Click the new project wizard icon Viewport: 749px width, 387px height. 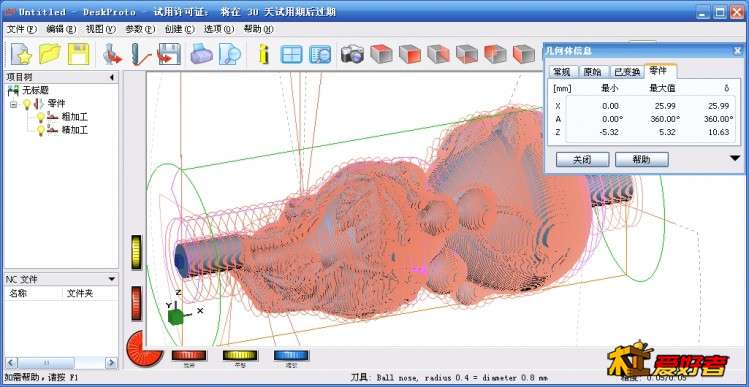(21, 54)
